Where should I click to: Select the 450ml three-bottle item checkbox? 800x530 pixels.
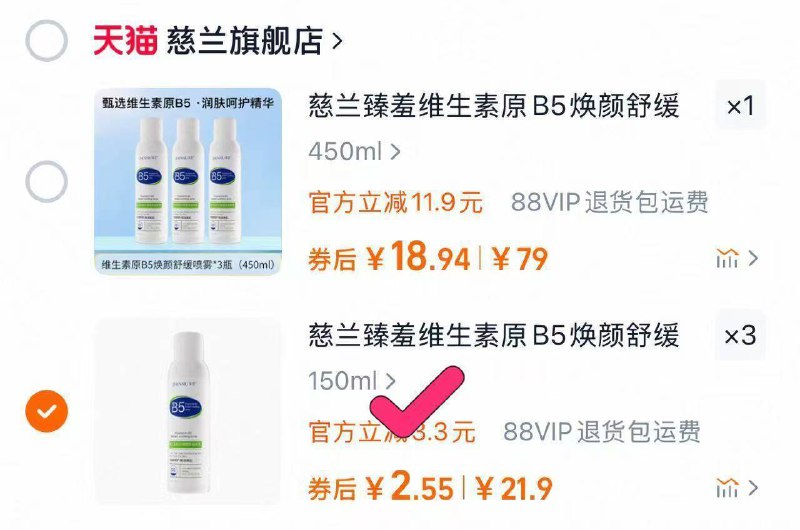pyautogui.click(x=46, y=182)
